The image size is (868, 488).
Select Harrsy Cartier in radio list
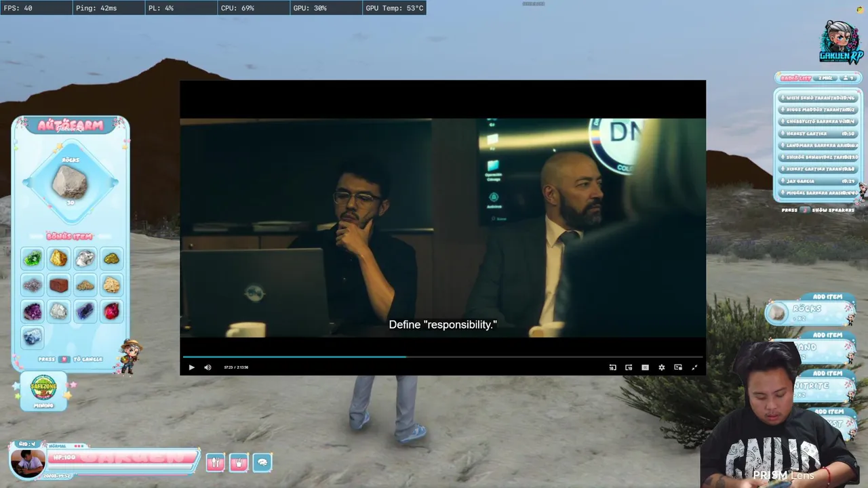click(x=818, y=134)
